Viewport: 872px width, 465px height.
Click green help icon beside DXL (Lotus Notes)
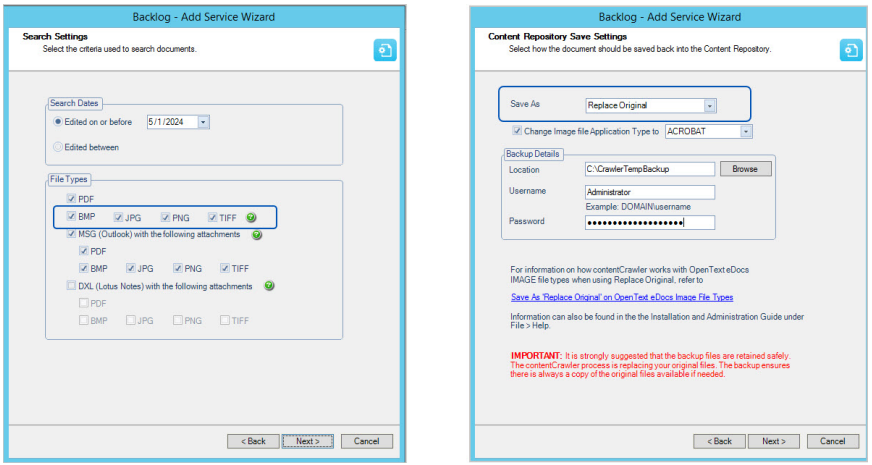pos(269,286)
